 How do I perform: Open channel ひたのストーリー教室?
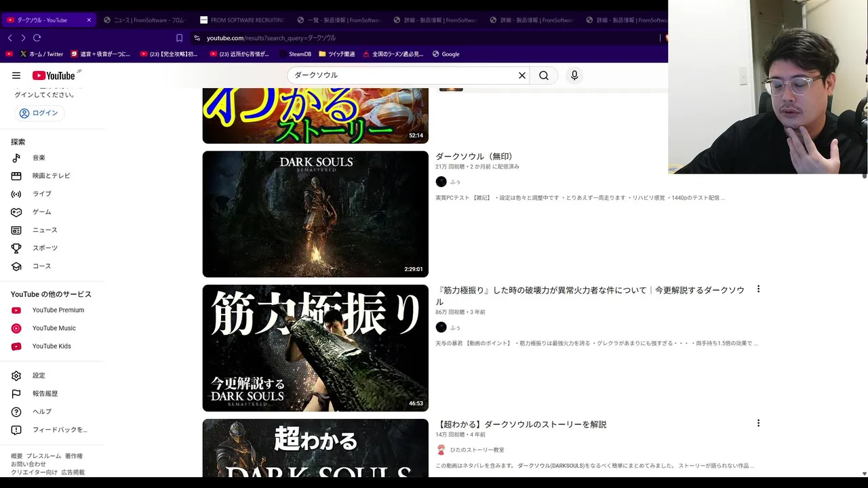coord(477,450)
